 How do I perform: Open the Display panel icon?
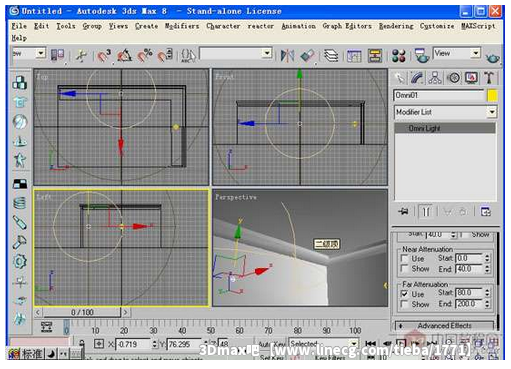click(x=471, y=78)
